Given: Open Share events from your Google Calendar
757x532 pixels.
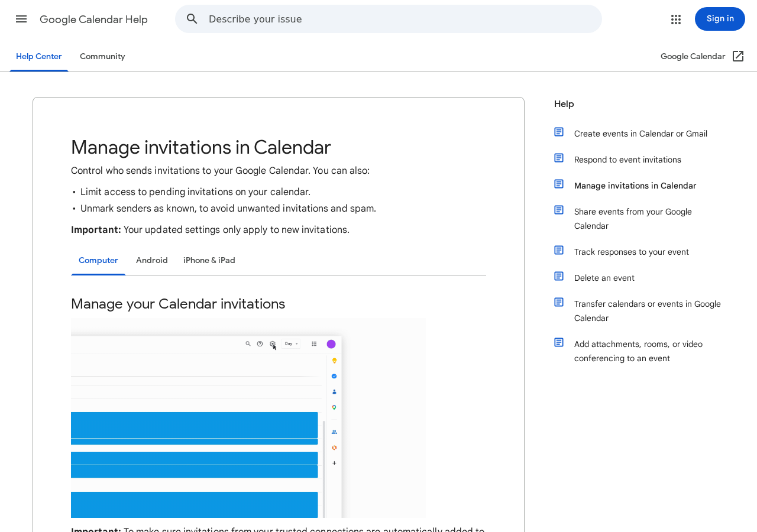Looking at the screenshot, I should [633, 219].
